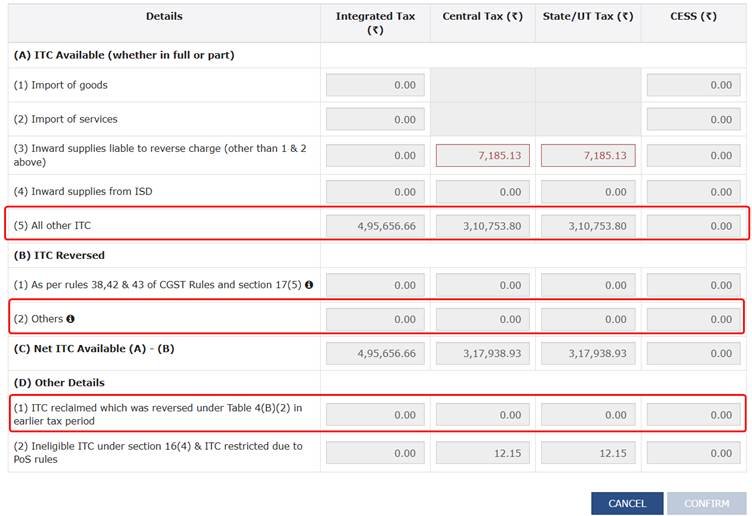Click Integrated Tax field in Net ITC Available row
752x516 pixels.
375,353
